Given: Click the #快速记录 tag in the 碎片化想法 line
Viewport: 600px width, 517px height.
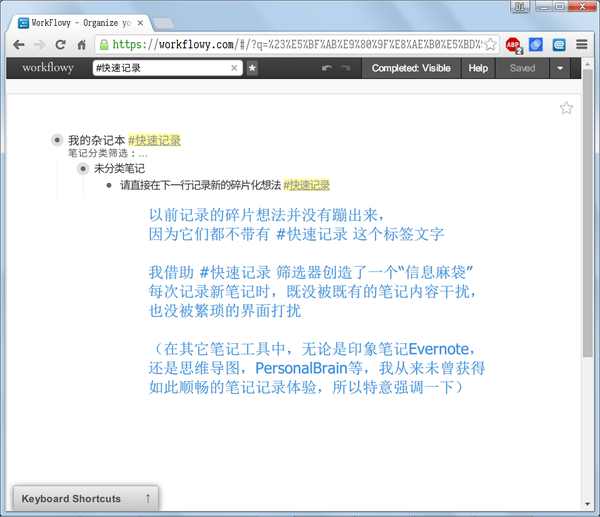Looking at the screenshot, I should pos(306,186).
